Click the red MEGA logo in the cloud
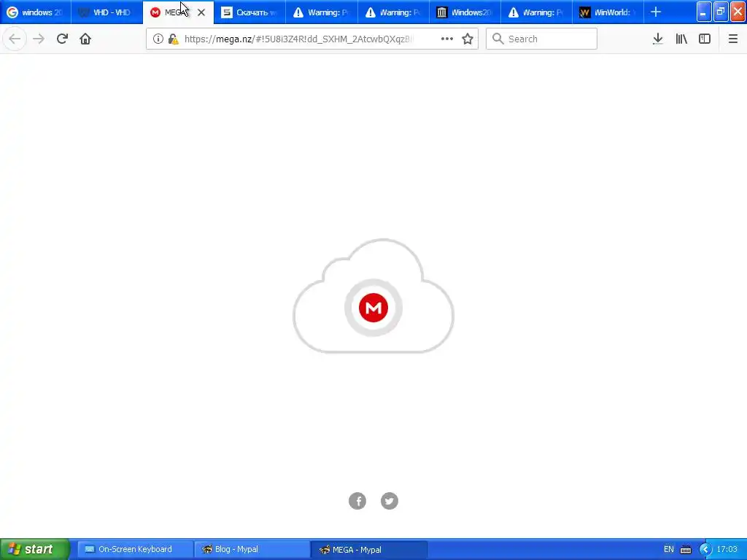The width and height of the screenshot is (747, 560). 373,308
